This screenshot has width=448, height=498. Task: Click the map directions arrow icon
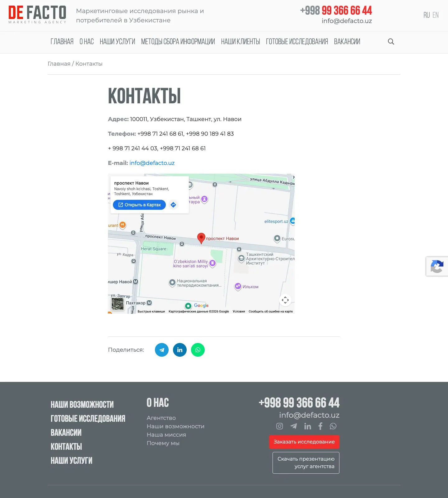(174, 205)
